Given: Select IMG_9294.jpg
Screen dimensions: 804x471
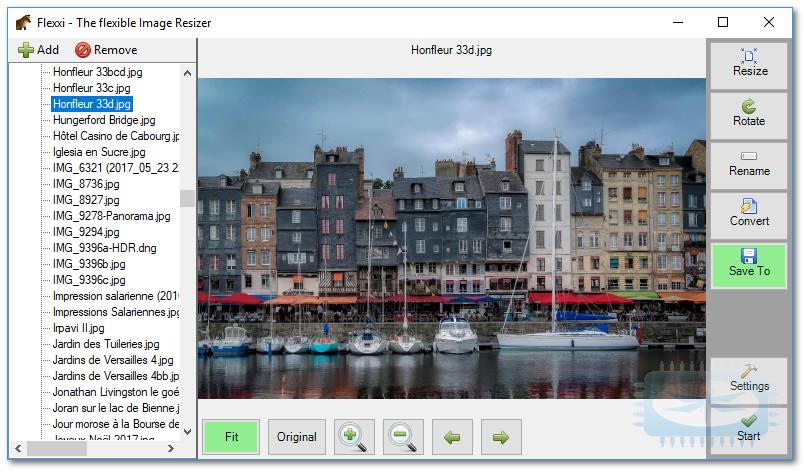Looking at the screenshot, I should tap(86, 232).
